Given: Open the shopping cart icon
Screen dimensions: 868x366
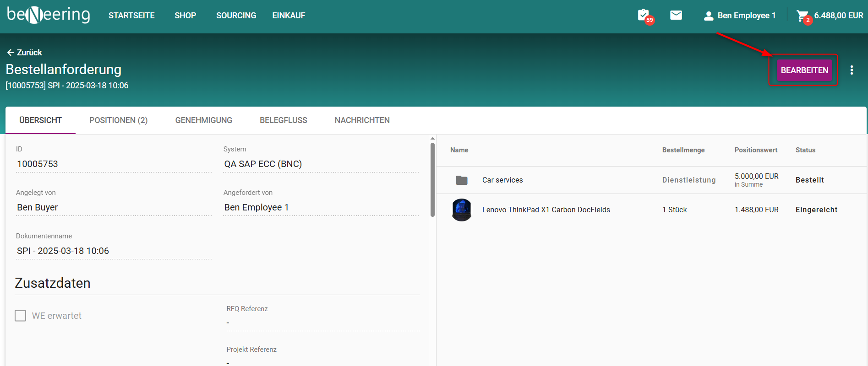Looking at the screenshot, I should click(802, 16).
